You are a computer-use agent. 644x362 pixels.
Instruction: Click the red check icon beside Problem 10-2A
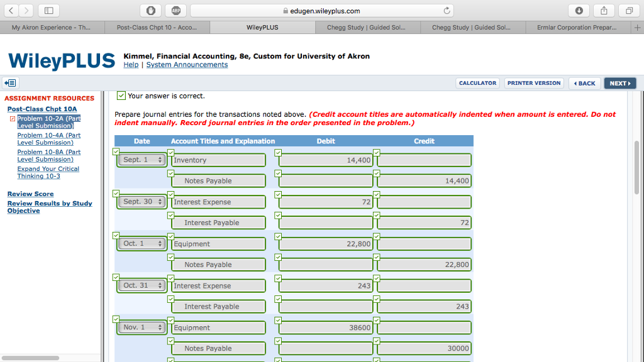(x=13, y=119)
